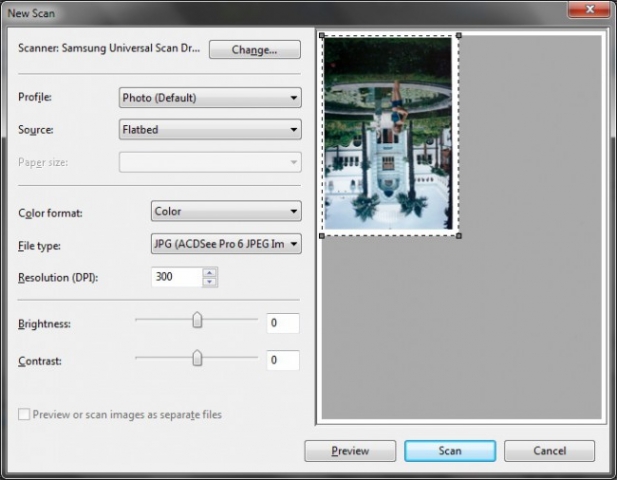The image size is (617, 480).
Task: Click the Contrast slider handle
Action: pos(197,357)
